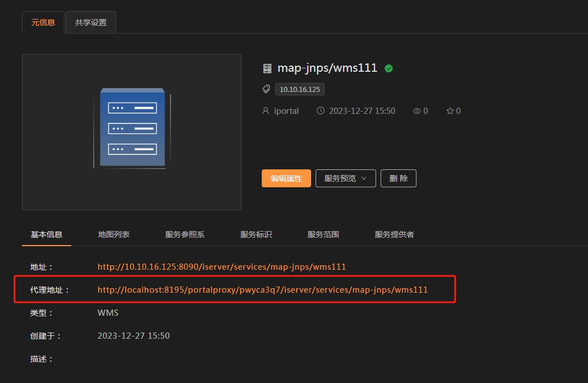Viewport: 588px width, 383px height.
Task: Click the 地址 label
Action: point(41,267)
